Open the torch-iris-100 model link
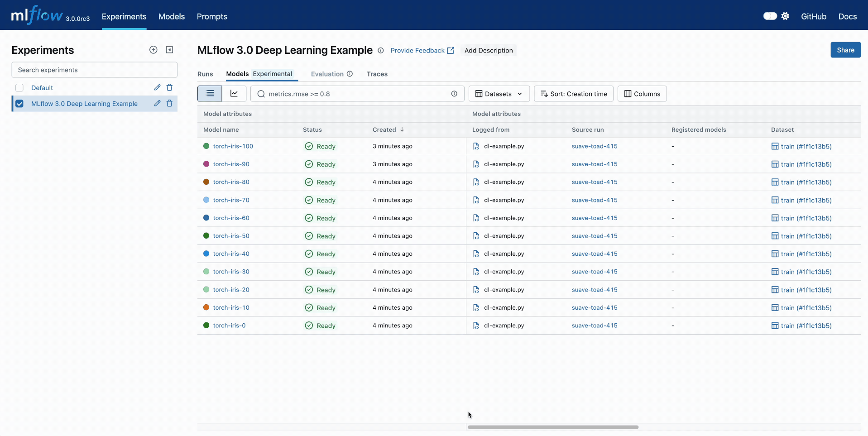 233,146
